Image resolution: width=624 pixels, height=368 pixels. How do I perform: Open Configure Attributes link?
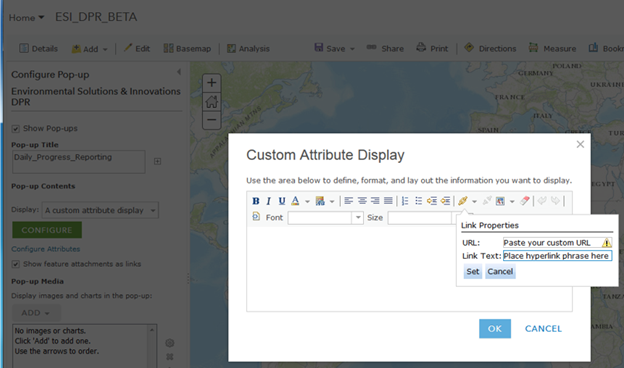pyautogui.click(x=46, y=249)
